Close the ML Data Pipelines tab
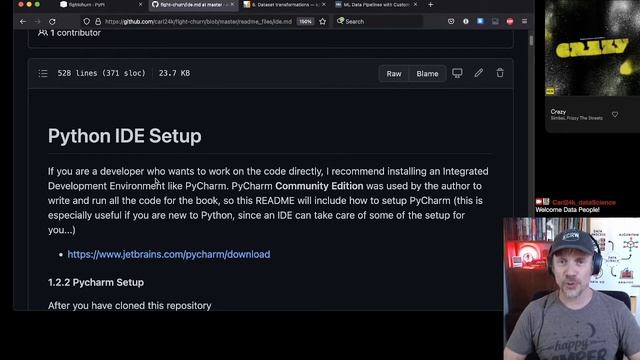 415,4
